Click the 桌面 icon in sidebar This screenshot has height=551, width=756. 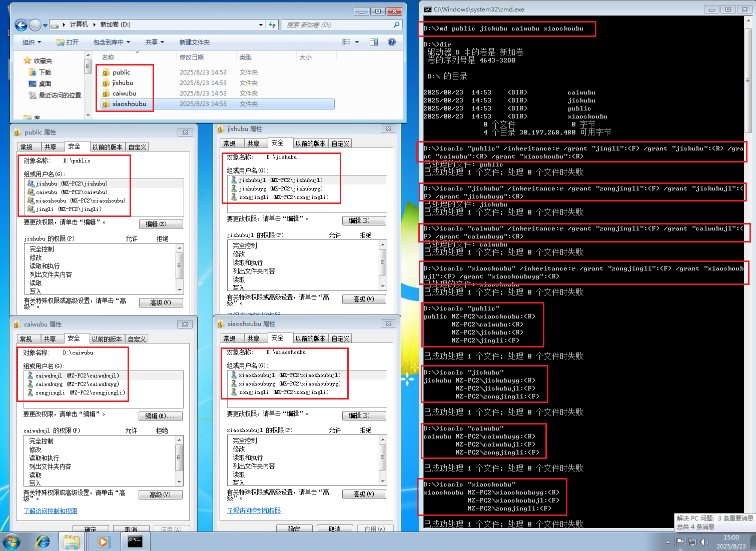[33, 83]
